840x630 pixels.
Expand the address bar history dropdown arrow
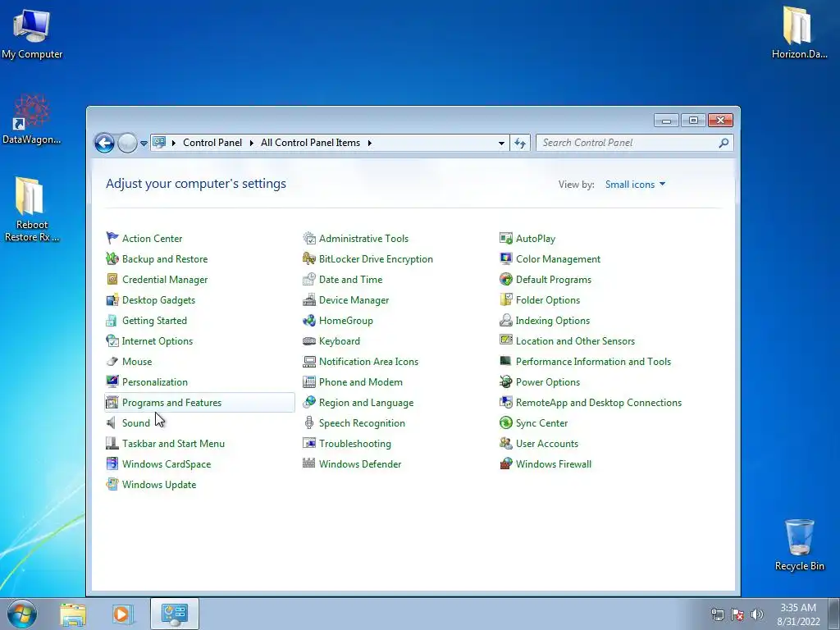(x=501, y=143)
